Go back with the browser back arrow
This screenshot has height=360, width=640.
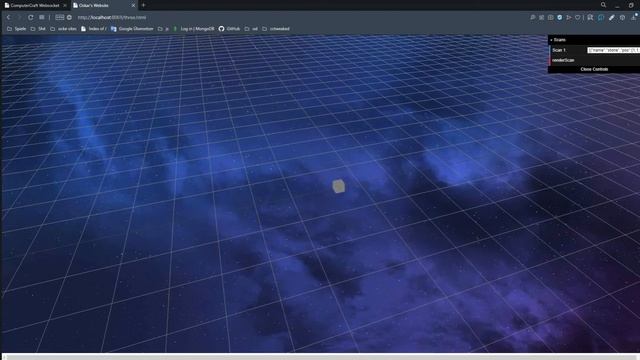tap(9, 18)
